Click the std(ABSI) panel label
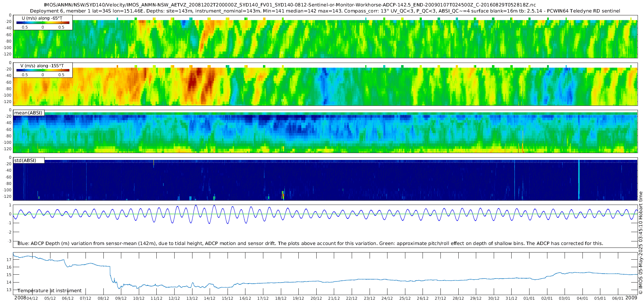Image resolution: width=644 pixels, height=304 pixels. [29, 160]
